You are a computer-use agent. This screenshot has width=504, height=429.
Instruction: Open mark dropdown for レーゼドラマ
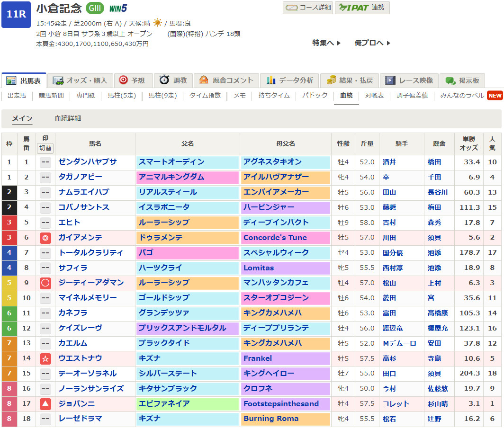coord(45,419)
